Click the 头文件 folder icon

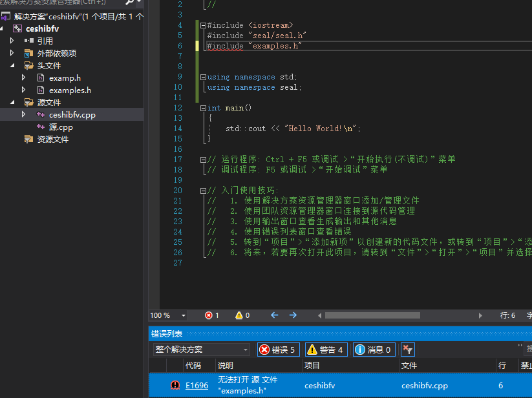point(29,65)
